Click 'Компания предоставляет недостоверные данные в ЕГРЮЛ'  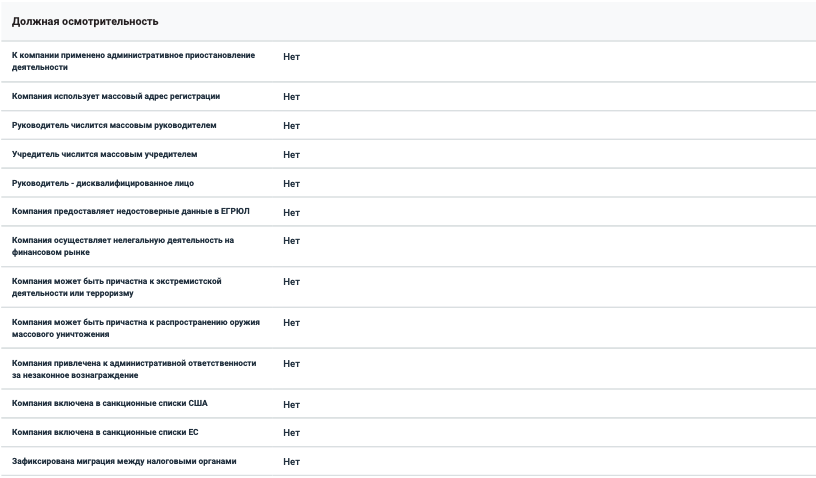coord(131,212)
